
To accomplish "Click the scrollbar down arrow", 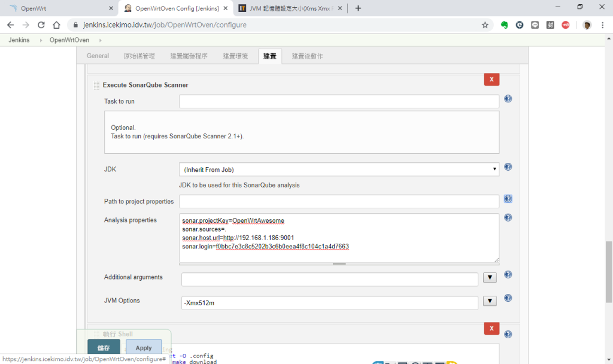I will coord(609,360).
